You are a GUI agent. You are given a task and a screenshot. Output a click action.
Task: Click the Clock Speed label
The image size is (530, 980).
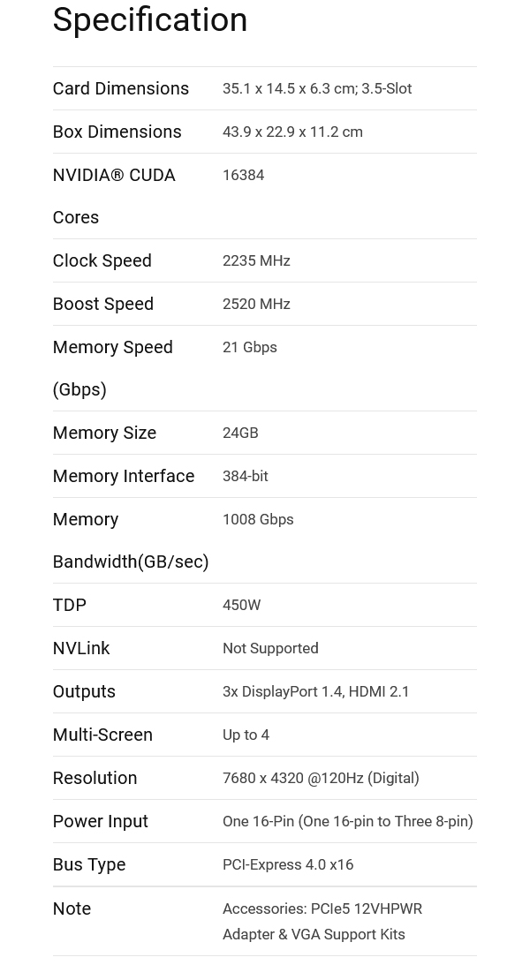click(102, 260)
